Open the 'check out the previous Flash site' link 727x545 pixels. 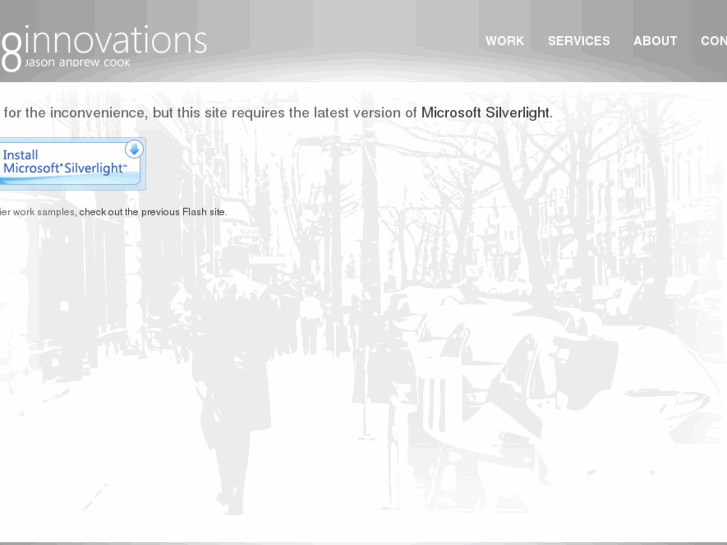(152, 212)
